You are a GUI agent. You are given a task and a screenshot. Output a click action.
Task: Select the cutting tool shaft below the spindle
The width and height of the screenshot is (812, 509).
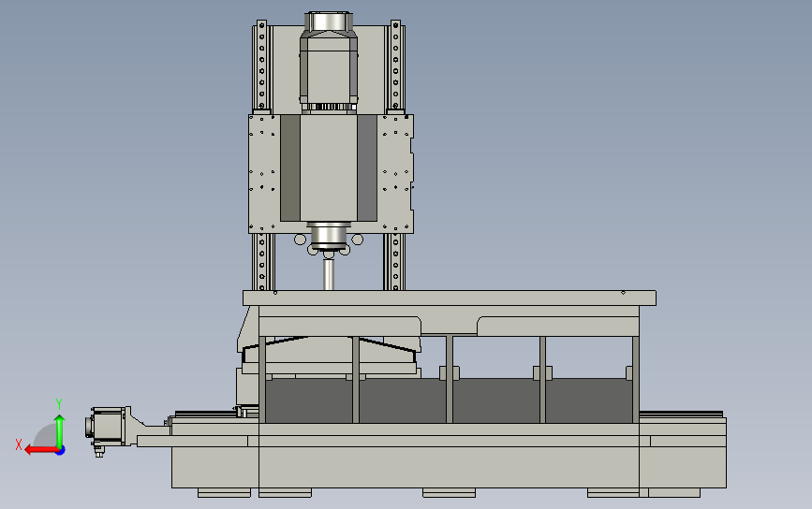click(x=329, y=274)
